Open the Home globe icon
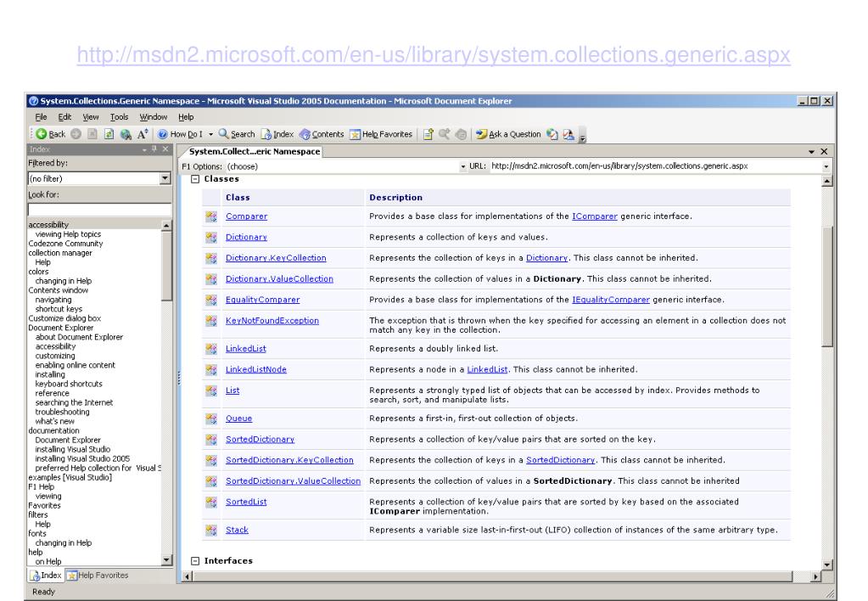Screen dimensions: 868x601 126,134
